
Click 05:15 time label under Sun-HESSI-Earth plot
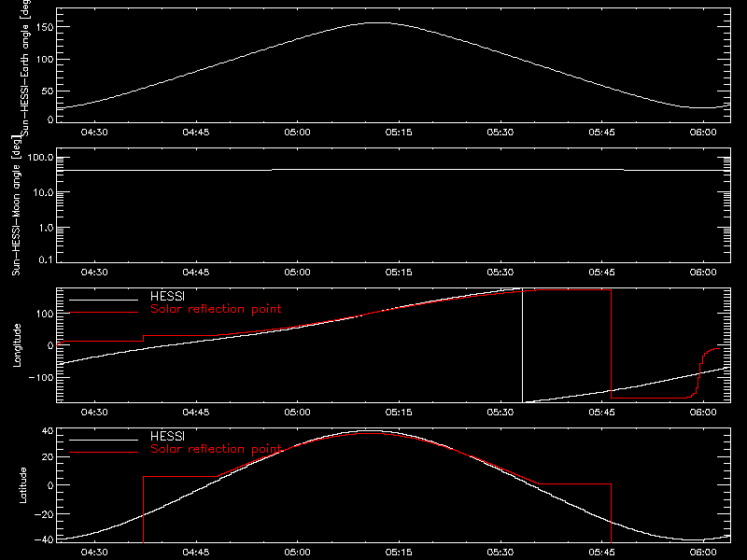(399, 133)
